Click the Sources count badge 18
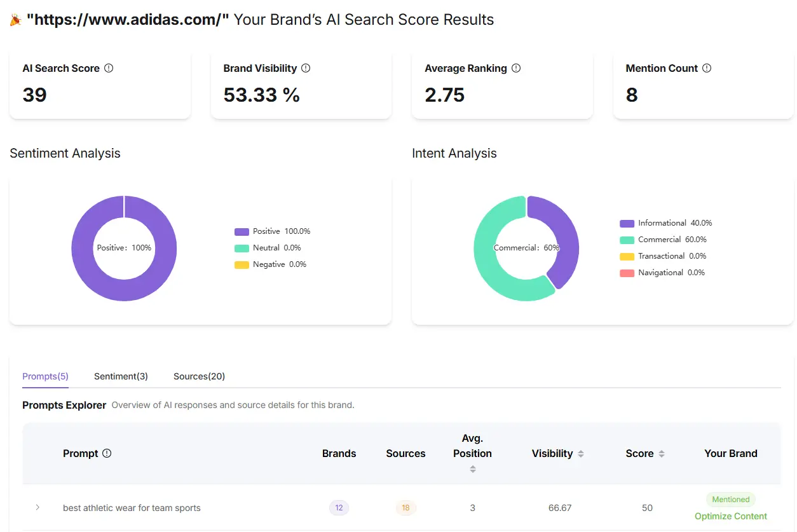 [405, 508]
